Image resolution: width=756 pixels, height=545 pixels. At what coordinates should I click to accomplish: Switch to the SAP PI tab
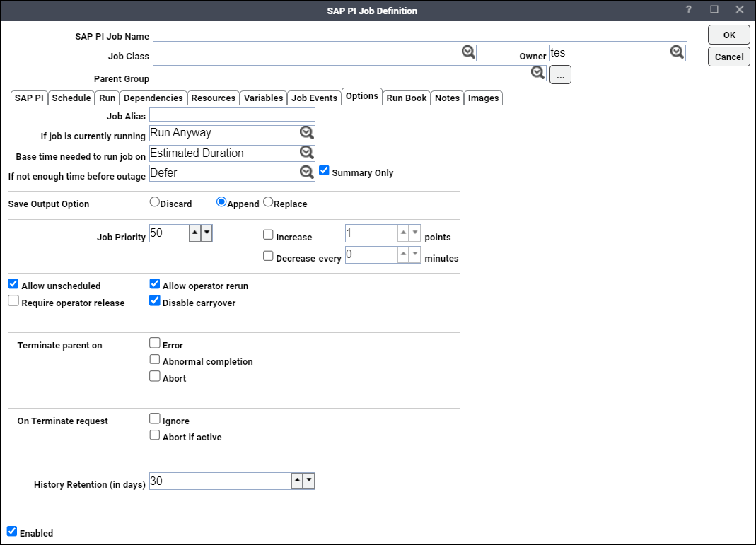pyautogui.click(x=29, y=98)
